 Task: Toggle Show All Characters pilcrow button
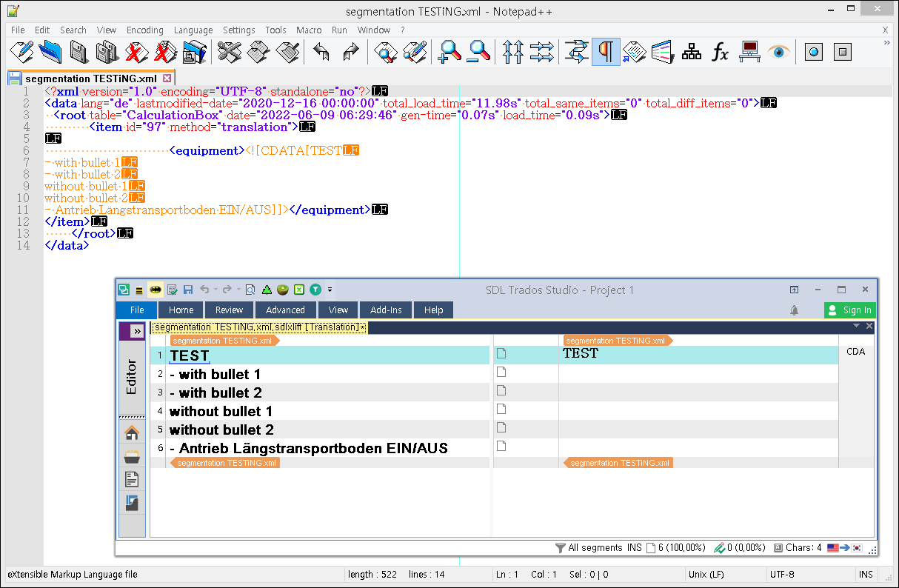click(x=606, y=51)
